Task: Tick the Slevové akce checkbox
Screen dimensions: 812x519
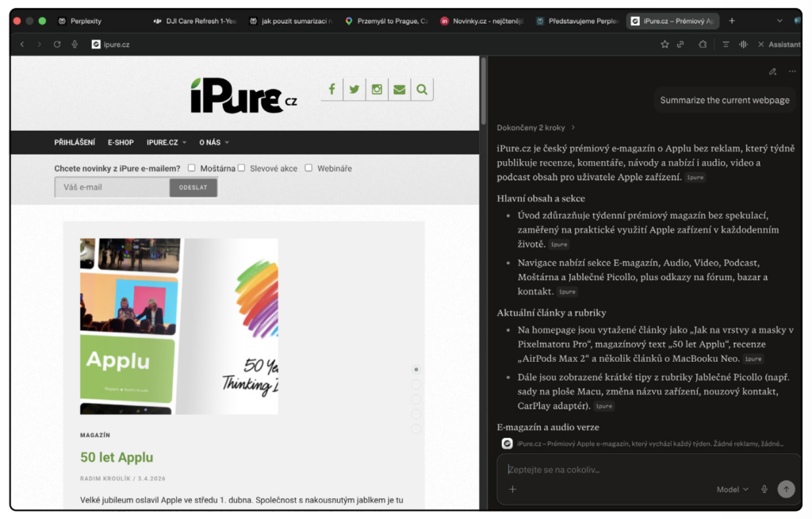Action: 241,168
